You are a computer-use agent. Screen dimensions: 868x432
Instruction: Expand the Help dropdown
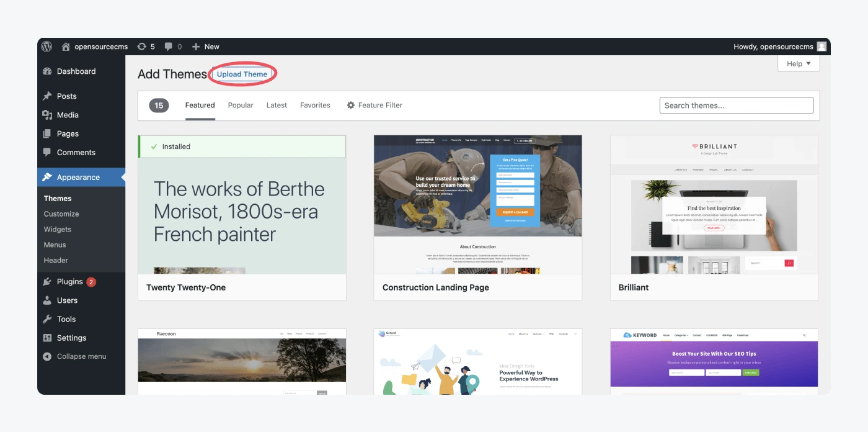click(x=799, y=64)
